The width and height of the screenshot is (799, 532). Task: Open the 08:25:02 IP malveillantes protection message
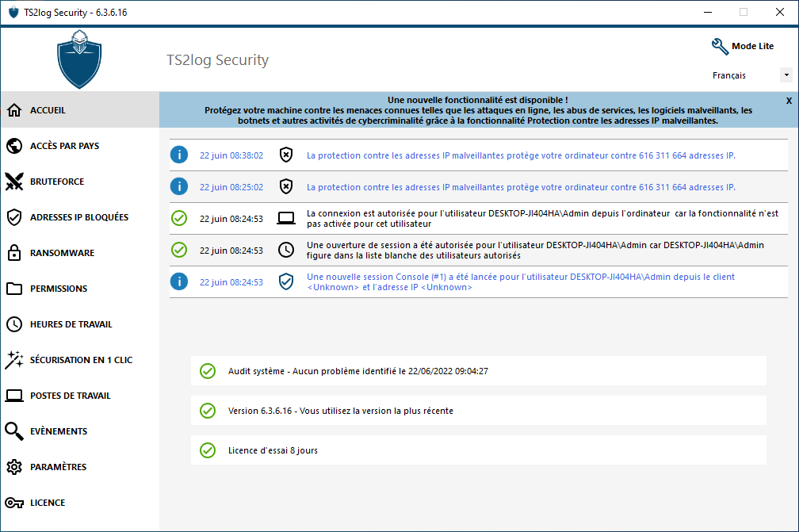point(521,187)
